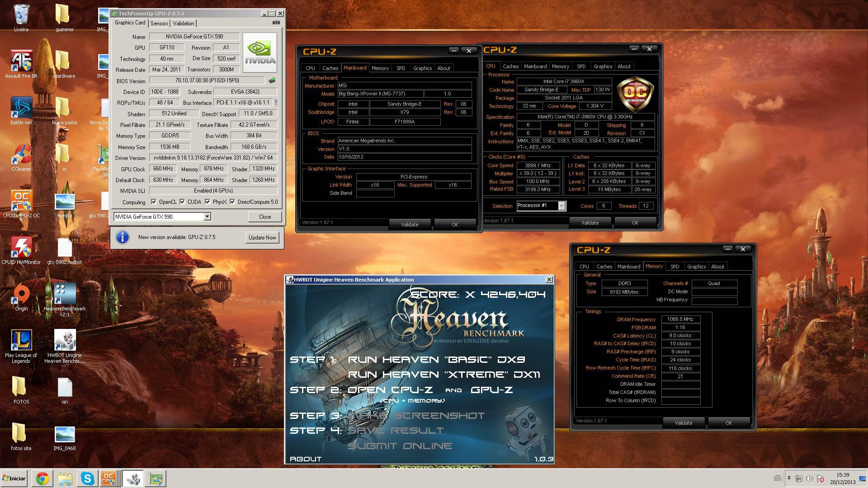Screen dimensions: 868x488
Task: Click GPU-Z BIOS save chip icon
Action: pos(272,80)
